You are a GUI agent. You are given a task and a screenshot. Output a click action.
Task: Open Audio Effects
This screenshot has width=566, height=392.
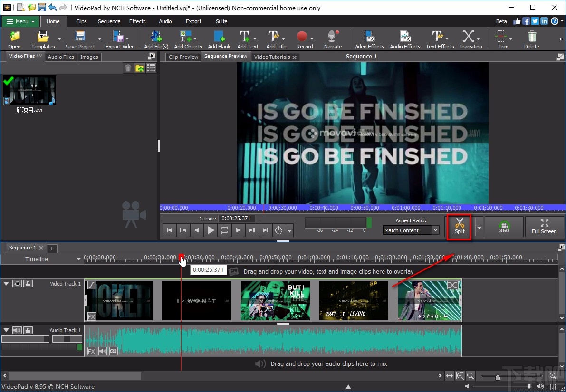click(404, 39)
